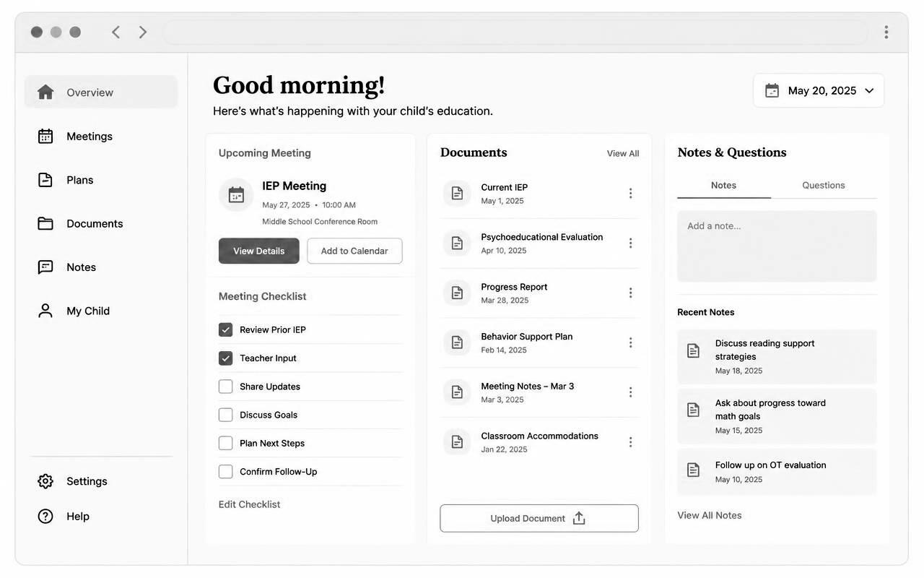The height and width of the screenshot is (578, 924).
Task: Click the Upload Document button
Action: pyautogui.click(x=539, y=518)
